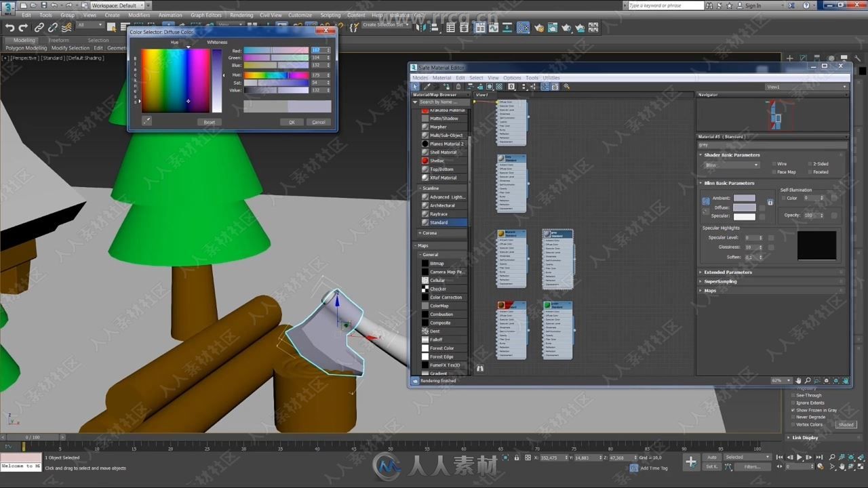Image resolution: width=868 pixels, height=488 pixels.
Task: Open the Modifiers menu
Action: pos(139,15)
